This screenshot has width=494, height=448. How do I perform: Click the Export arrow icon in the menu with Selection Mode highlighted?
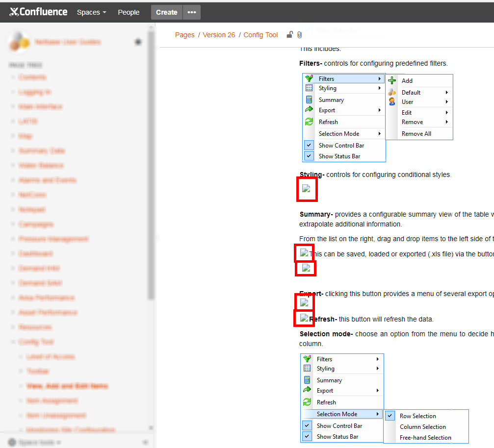pos(307,390)
